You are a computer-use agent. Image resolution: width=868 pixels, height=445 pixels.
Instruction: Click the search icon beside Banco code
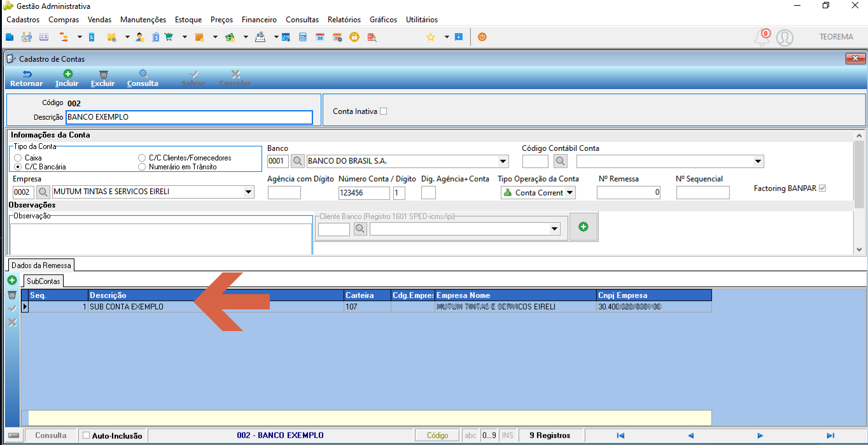(297, 161)
